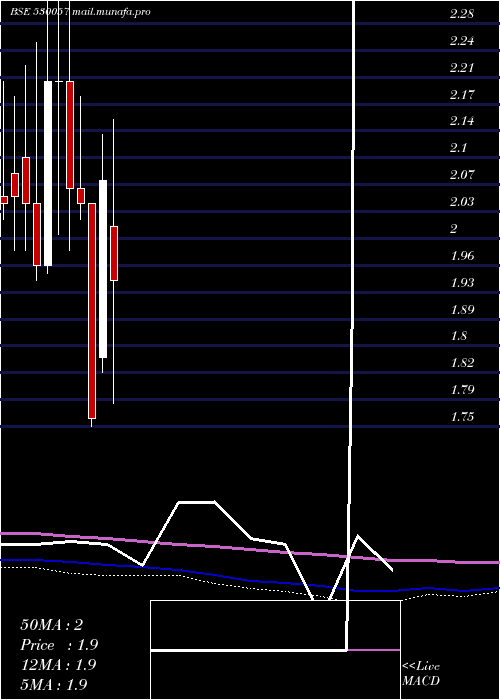Image resolution: width=500 pixels, height=700 pixels.
Task: Click the 2.03 price axis label
Action: tap(462, 202)
